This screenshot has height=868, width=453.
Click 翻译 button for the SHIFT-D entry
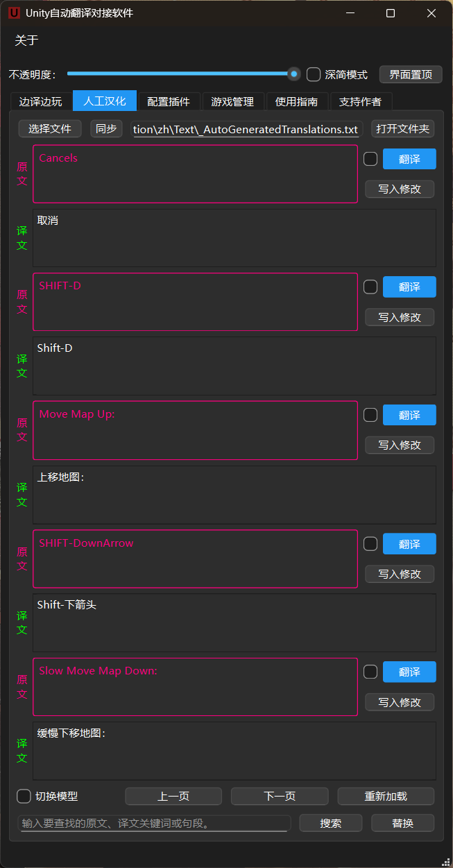tap(409, 287)
